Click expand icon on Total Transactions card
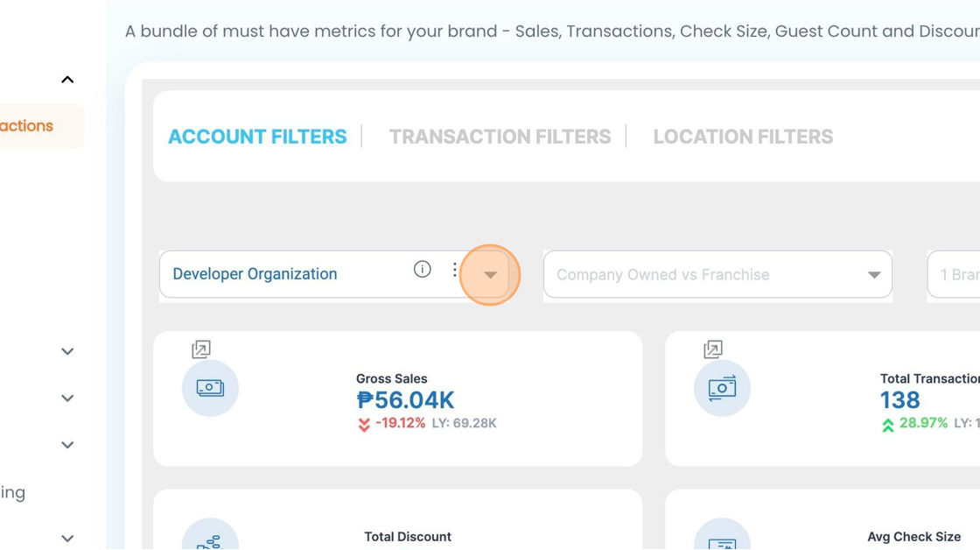The width and height of the screenshot is (980, 550). 713,349
